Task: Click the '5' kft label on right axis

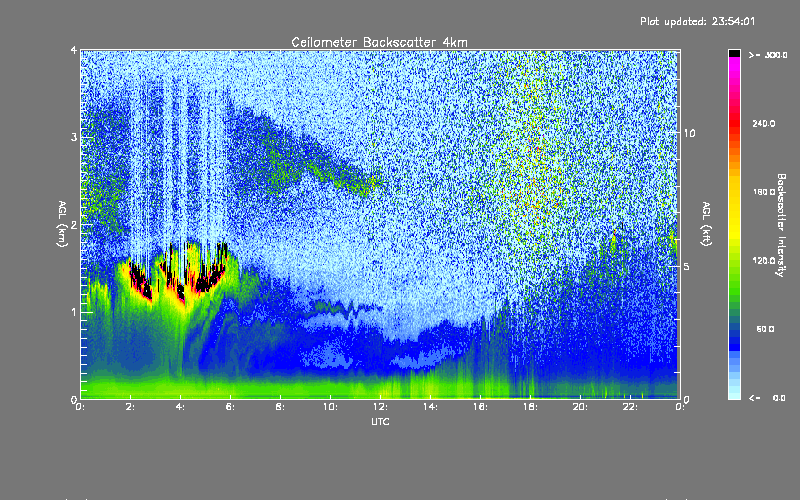Action: pyautogui.click(x=687, y=267)
